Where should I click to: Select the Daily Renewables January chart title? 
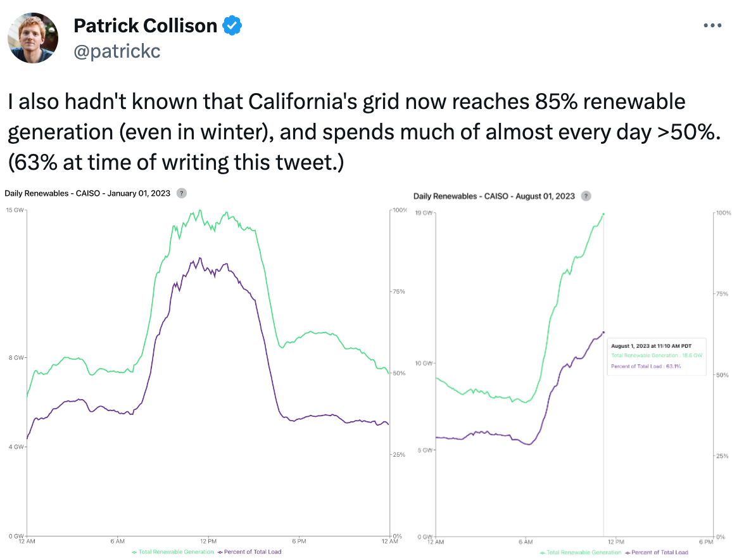87,193
